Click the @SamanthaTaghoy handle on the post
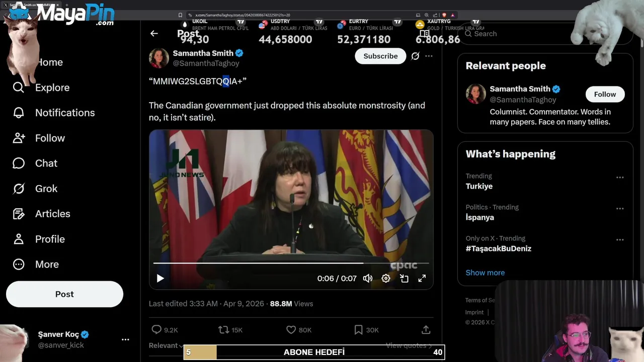Image resolution: width=644 pixels, height=362 pixels. coord(206,63)
